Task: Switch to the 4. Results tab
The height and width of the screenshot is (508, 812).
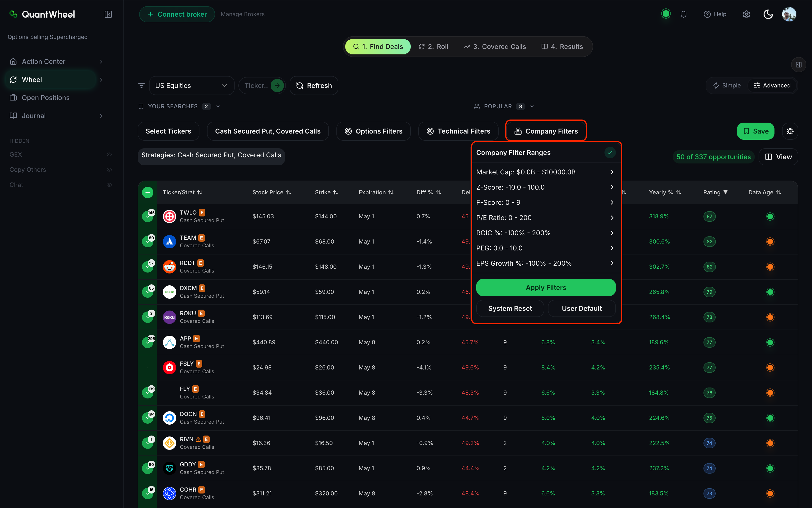Action: click(562, 46)
